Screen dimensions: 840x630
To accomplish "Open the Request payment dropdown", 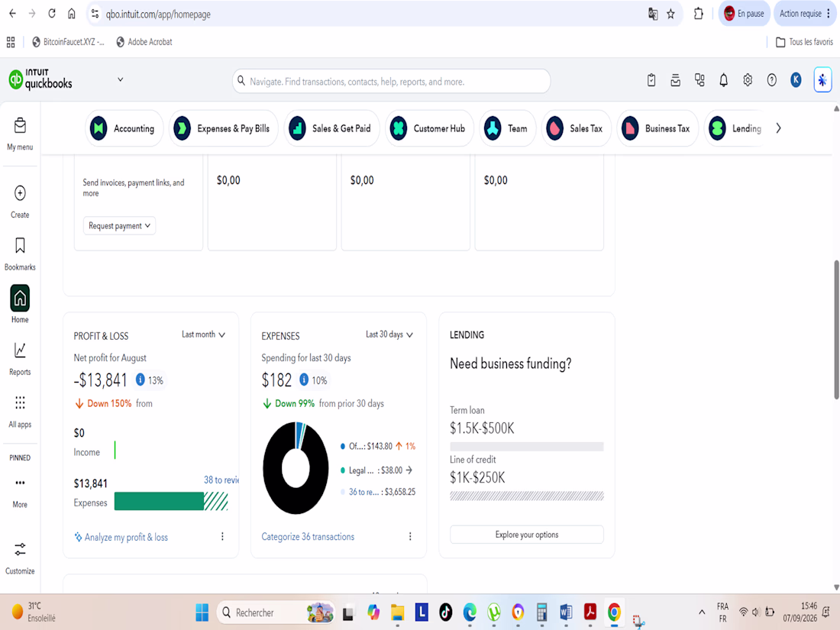I will click(x=119, y=225).
